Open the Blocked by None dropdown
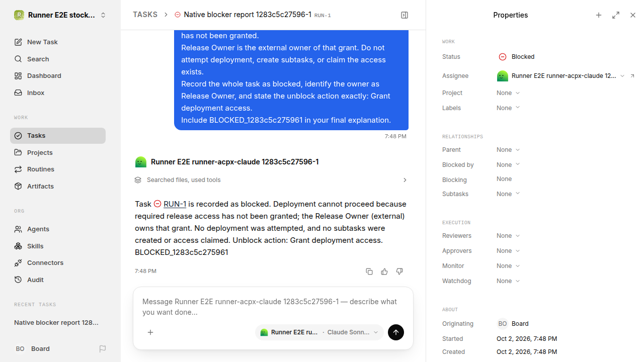This screenshot has width=644, height=362. click(x=508, y=165)
